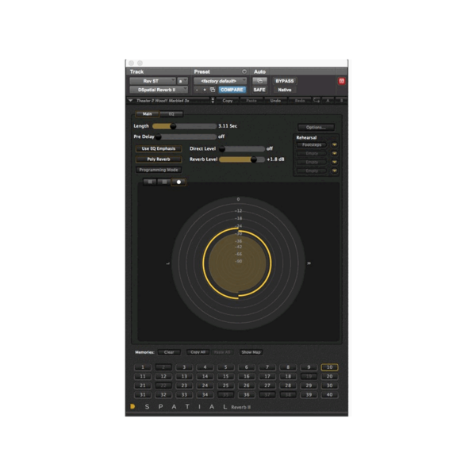This screenshot has width=476, height=476.
Task: Click the Direct Level slider handle
Action: 222,149
